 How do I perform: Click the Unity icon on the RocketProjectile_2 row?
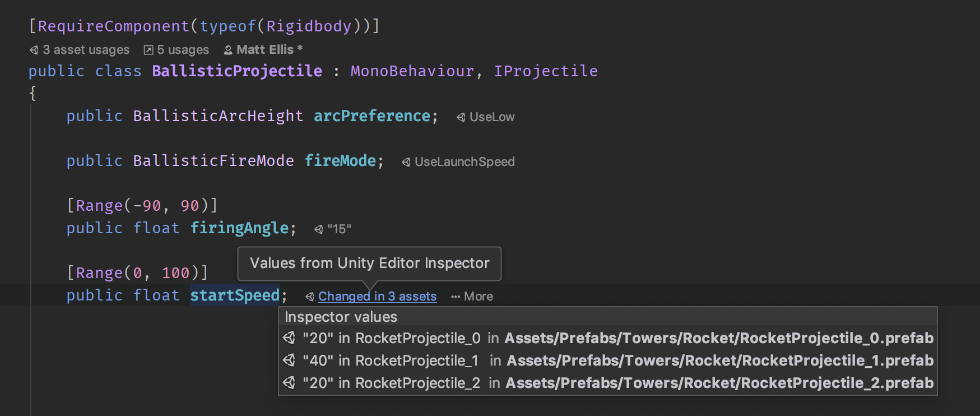[289, 383]
